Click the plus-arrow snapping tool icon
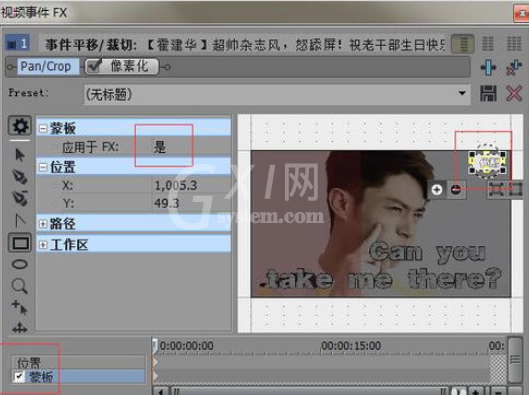 coord(20,307)
